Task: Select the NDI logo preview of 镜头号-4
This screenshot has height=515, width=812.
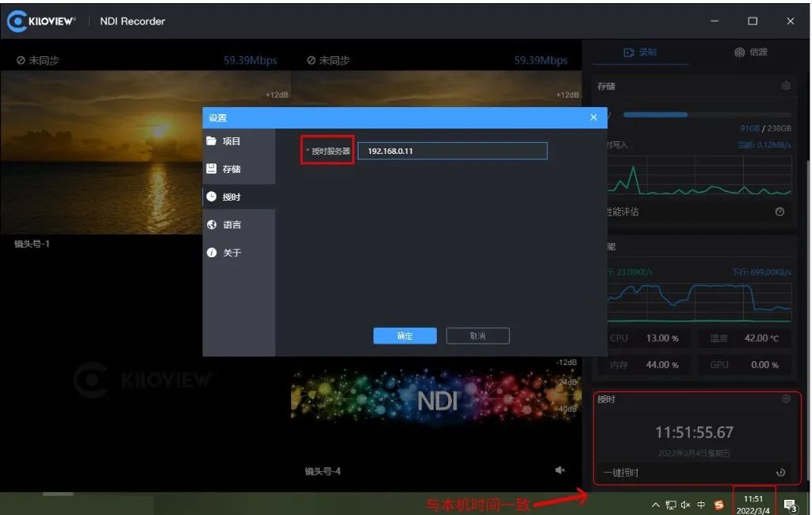Action: 436,397
